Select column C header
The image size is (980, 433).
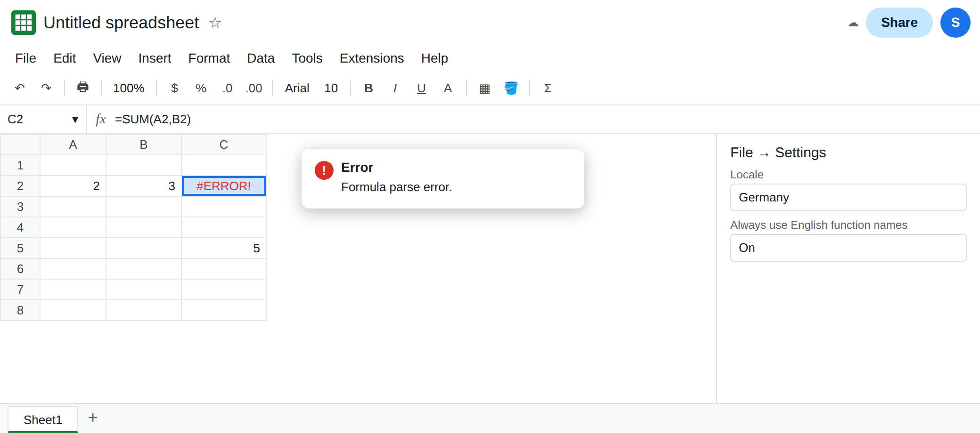(224, 144)
